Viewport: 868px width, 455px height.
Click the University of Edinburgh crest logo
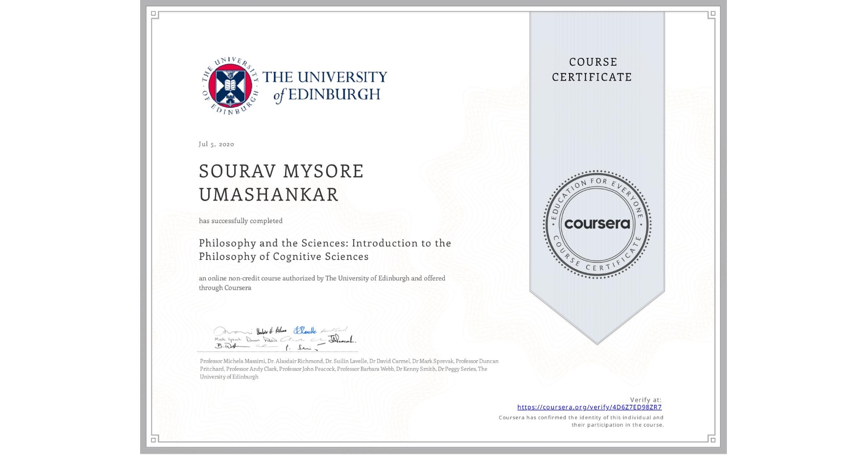[x=230, y=86]
